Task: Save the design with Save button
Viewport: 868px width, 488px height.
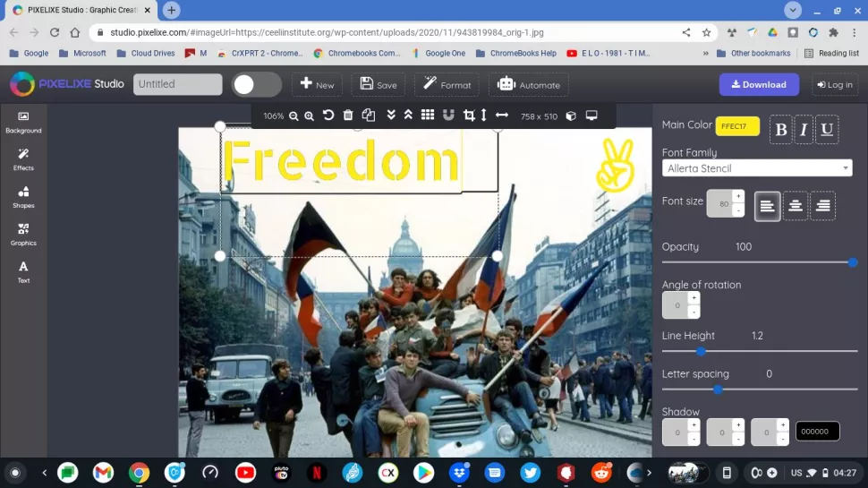Action: pos(379,85)
